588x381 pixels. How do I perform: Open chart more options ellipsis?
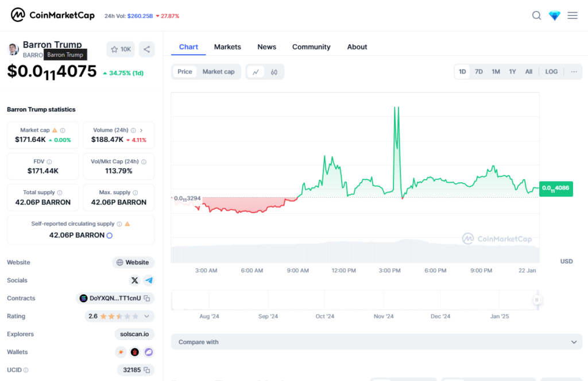click(x=574, y=72)
